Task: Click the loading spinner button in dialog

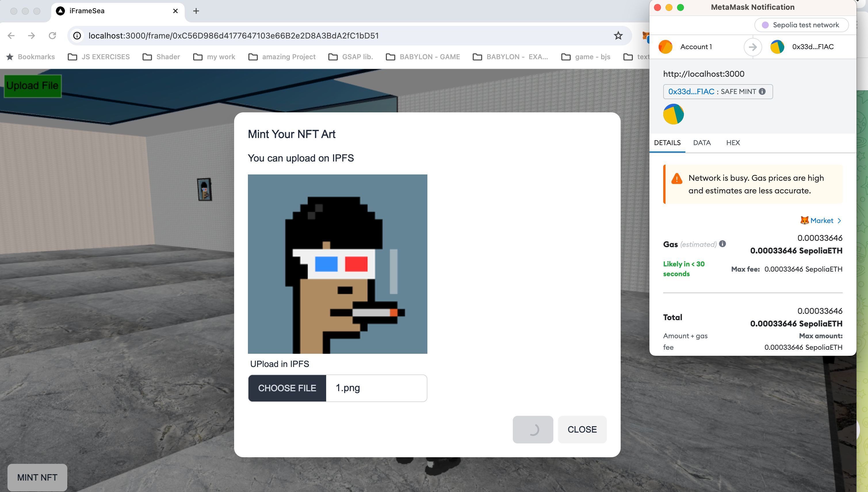Action: tap(533, 429)
